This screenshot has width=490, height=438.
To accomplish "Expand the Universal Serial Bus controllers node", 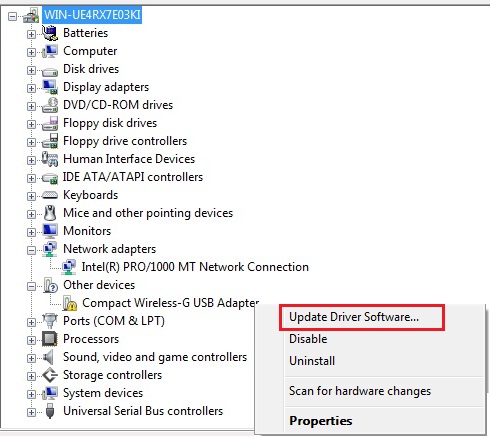I will pyautogui.click(x=31, y=412).
